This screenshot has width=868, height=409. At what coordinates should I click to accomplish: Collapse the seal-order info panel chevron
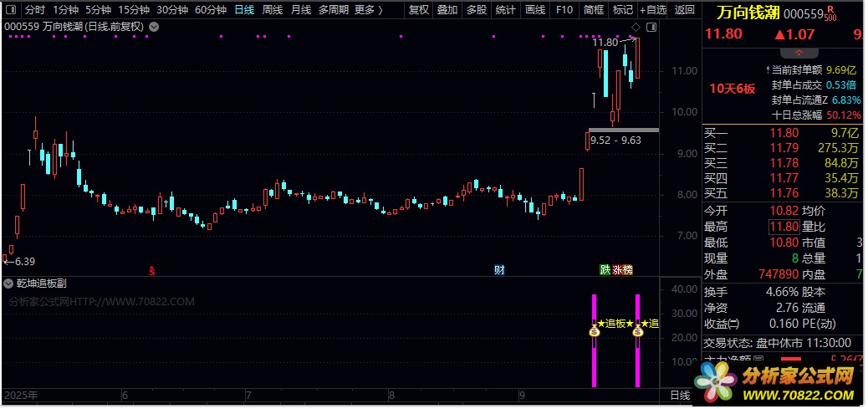click(x=799, y=54)
